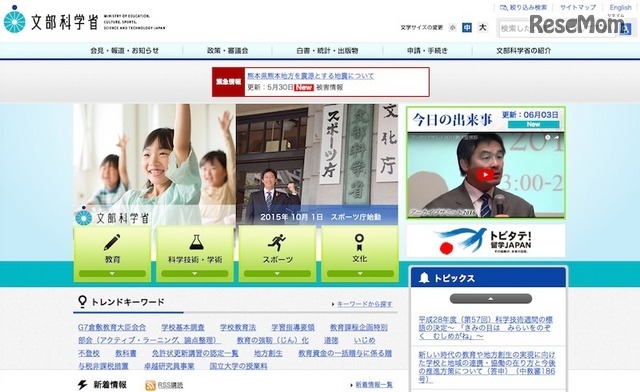Expand the スポーツ tile dropdown arrow
The height and width of the screenshot is (392, 640).
[x=278, y=274]
